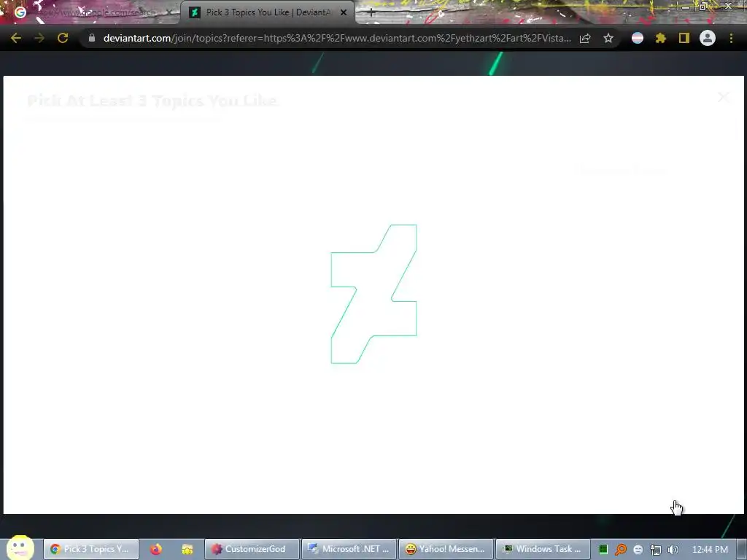Go back to previous page in Chrome
Viewport: 747px width, 560px height.
pos(16,38)
